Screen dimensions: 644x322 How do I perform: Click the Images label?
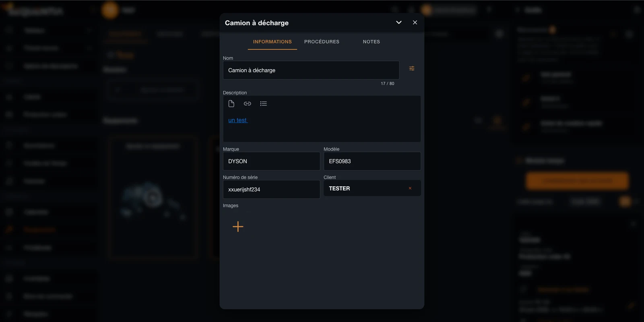[231, 206]
